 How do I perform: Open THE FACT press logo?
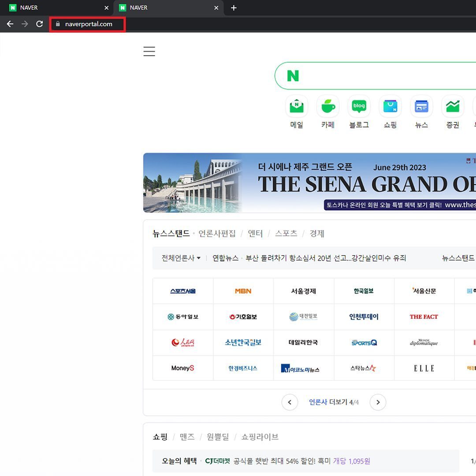424,316
